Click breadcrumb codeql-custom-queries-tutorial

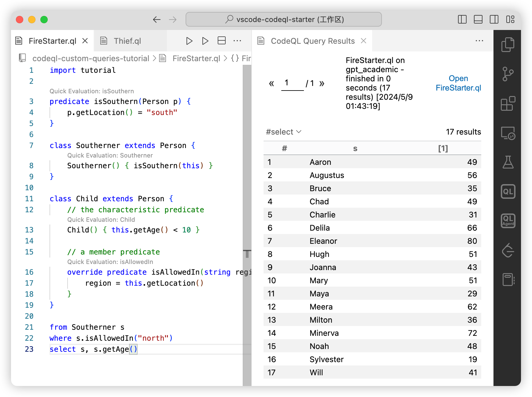[x=91, y=58]
